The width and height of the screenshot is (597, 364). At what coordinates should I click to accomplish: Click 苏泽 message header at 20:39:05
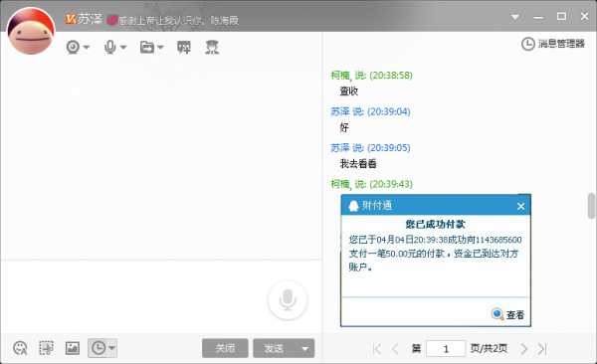pos(370,148)
